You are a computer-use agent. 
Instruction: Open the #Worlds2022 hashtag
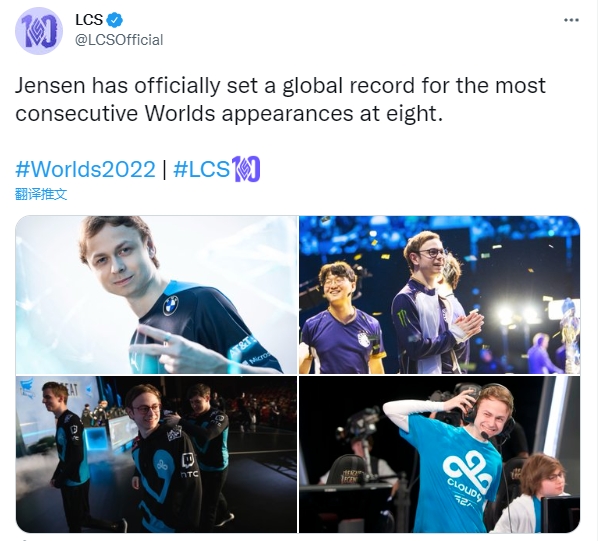[85, 169]
